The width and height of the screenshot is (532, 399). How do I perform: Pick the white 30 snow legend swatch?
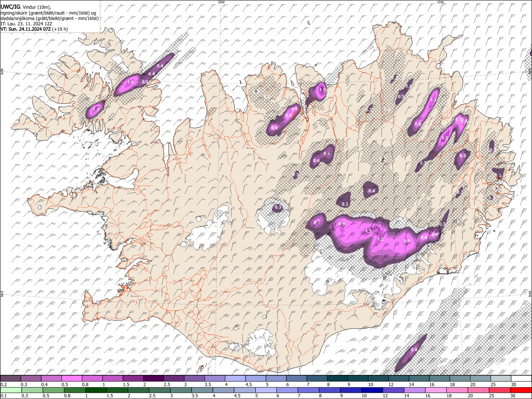pos(521,379)
